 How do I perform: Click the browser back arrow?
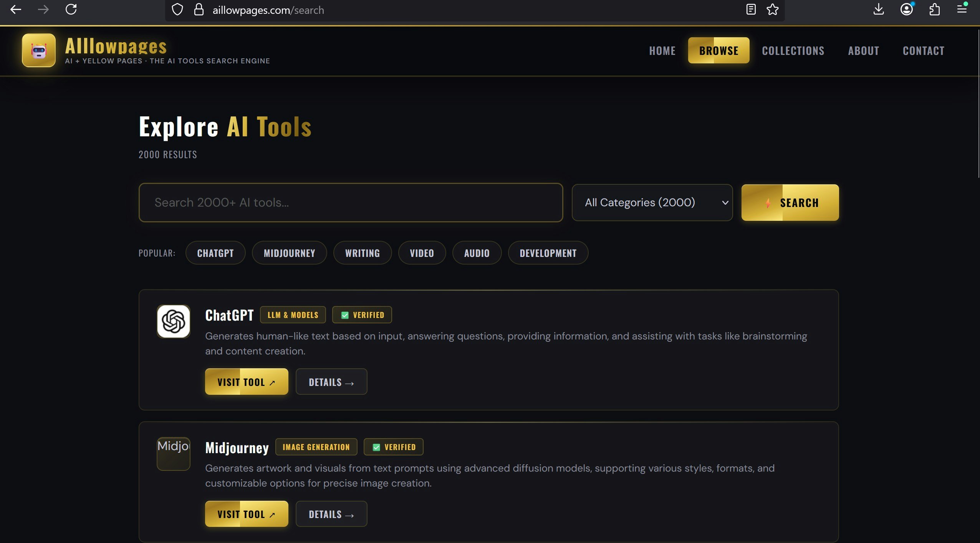[16, 10]
